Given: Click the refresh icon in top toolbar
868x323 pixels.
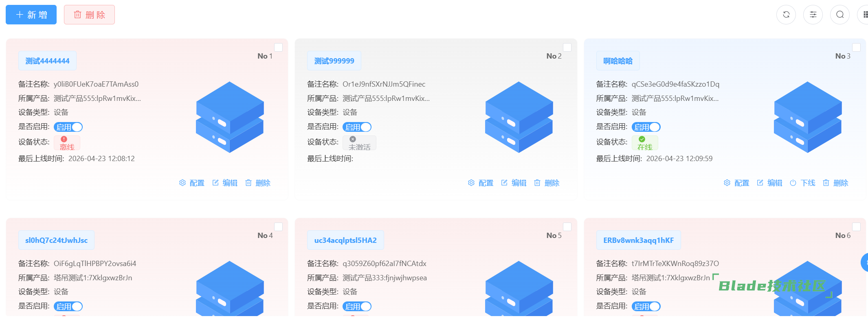Looking at the screenshot, I should click(x=786, y=15).
